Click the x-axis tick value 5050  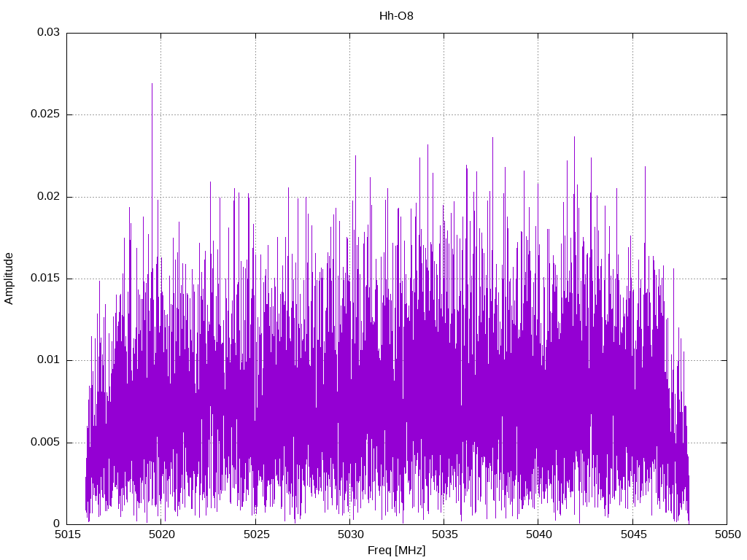point(727,534)
